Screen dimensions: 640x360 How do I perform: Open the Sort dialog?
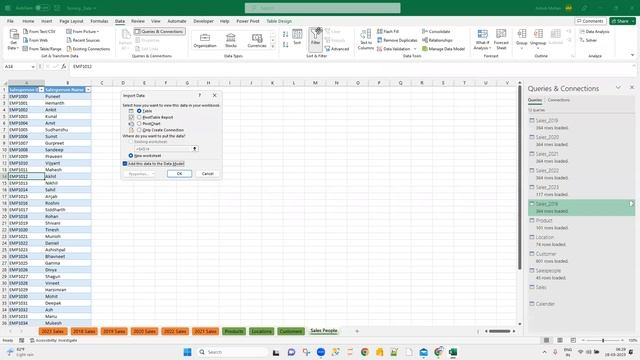(x=297, y=37)
